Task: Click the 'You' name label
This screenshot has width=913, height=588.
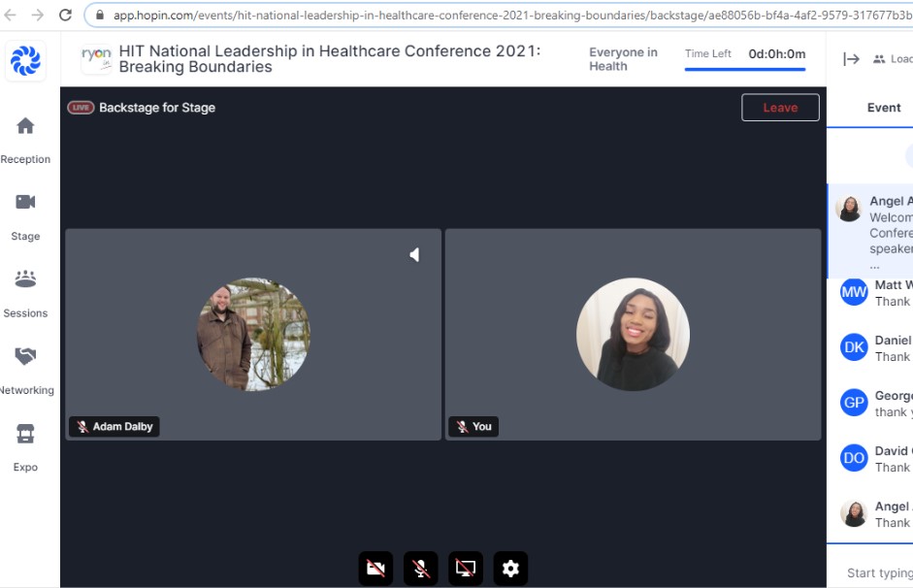Action: 473,427
